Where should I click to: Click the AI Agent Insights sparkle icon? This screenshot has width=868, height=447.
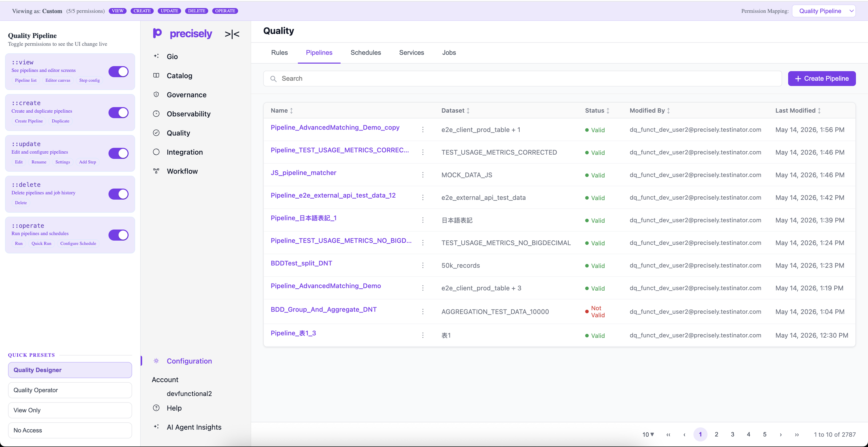click(156, 427)
